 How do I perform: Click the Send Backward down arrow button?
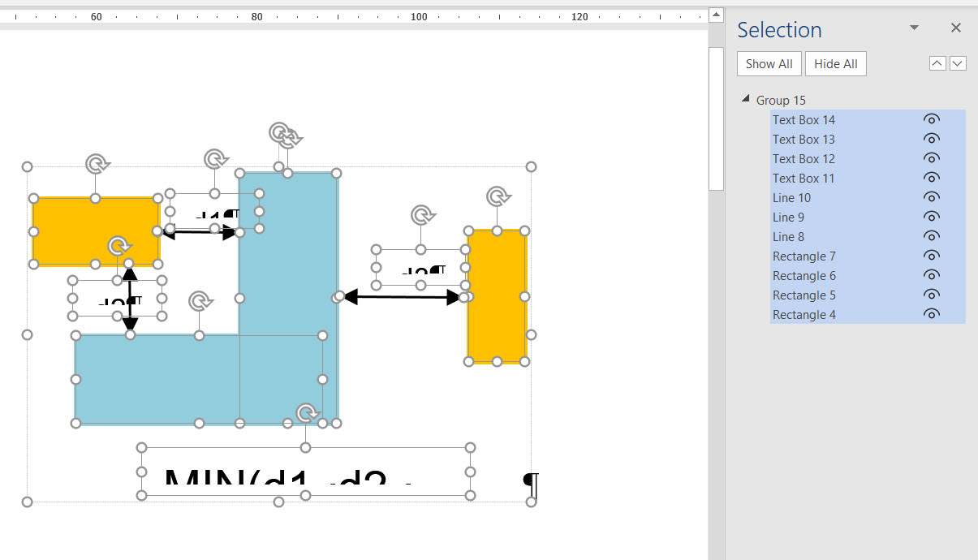[x=958, y=64]
